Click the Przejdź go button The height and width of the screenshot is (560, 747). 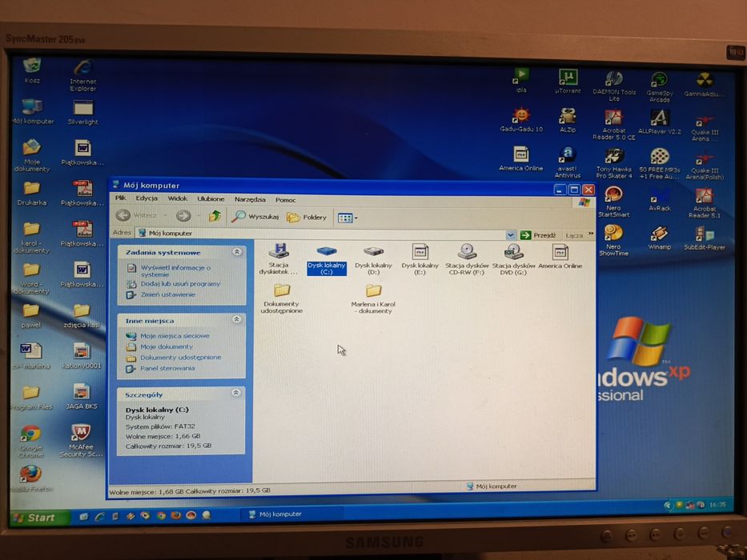pyautogui.click(x=538, y=234)
